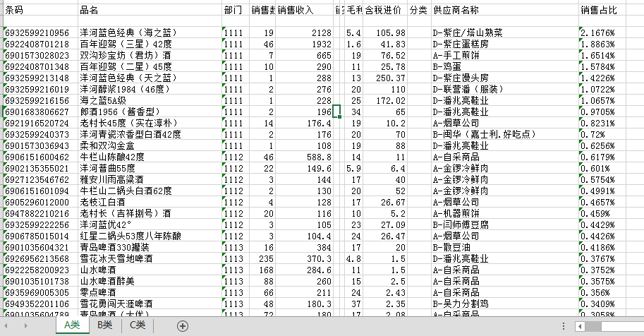Select cell 老枝江白酒
The width and height of the screenshot is (644, 336).
click(x=150, y=203)
